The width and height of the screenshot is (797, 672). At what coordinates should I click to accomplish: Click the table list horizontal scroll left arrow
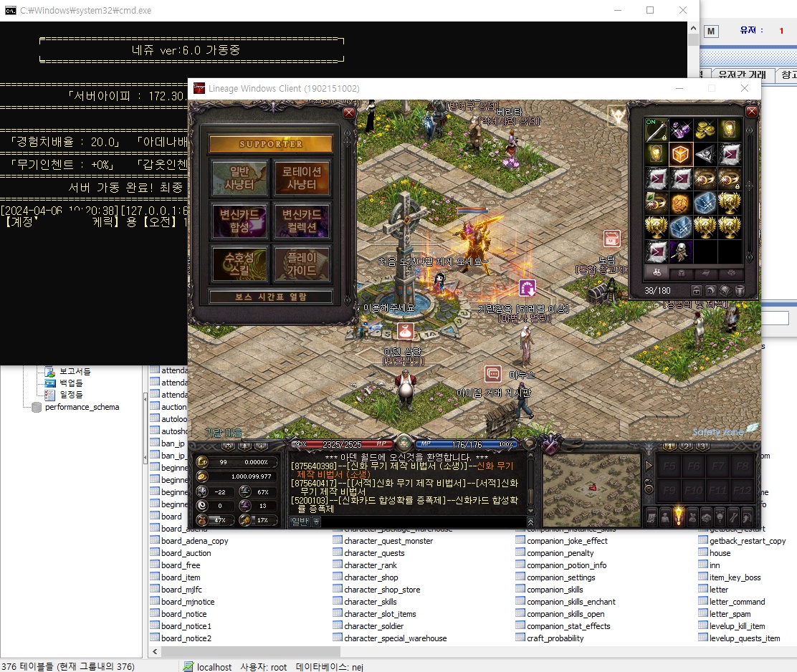tap(155, 651)
